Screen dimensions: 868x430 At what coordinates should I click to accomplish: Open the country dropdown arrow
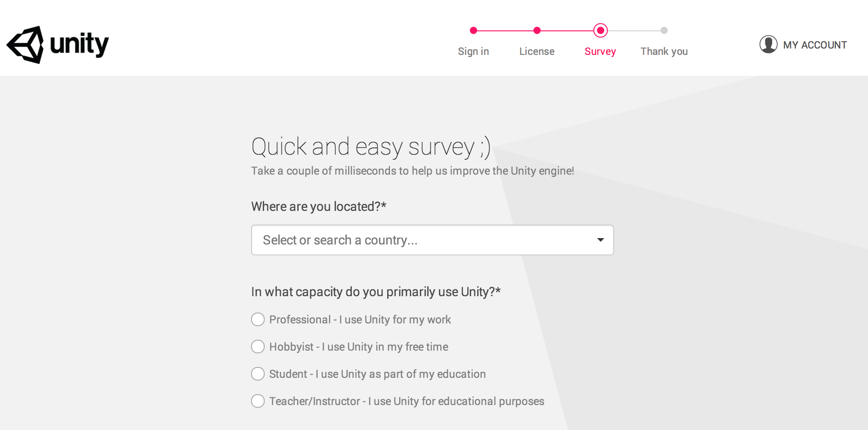600,240
